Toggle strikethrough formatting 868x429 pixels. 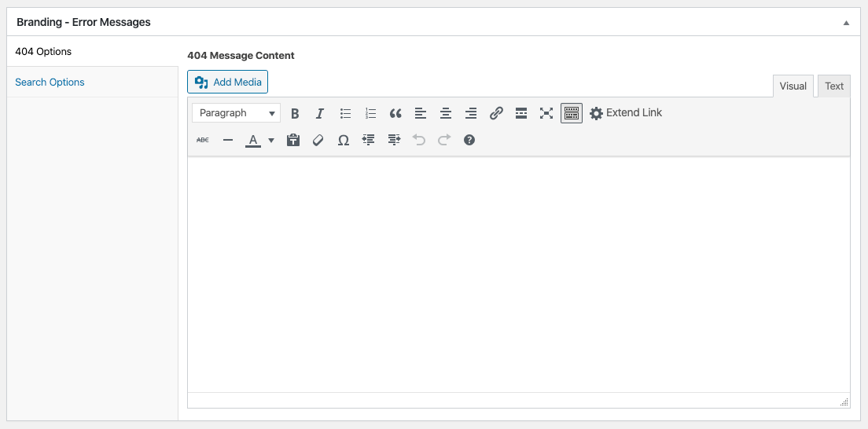pyautogui.click(x=203, y=140)
